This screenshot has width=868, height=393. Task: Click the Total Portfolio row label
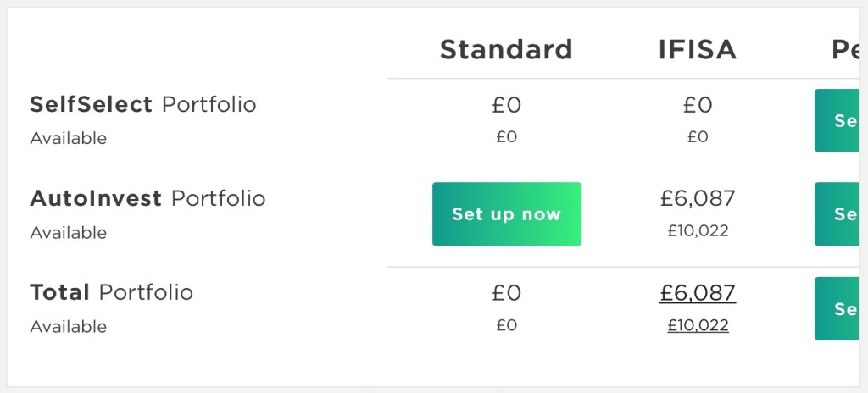[x=111, y=292]
